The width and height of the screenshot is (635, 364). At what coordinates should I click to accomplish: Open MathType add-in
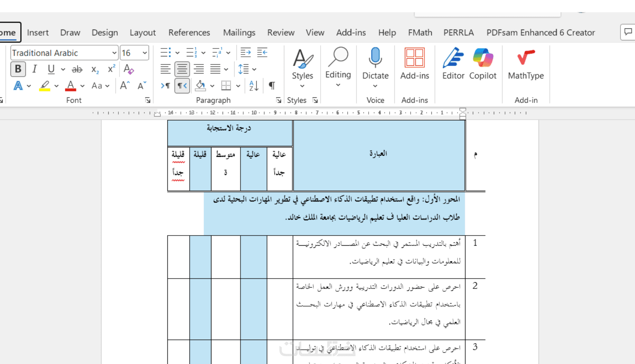point(526,63)
